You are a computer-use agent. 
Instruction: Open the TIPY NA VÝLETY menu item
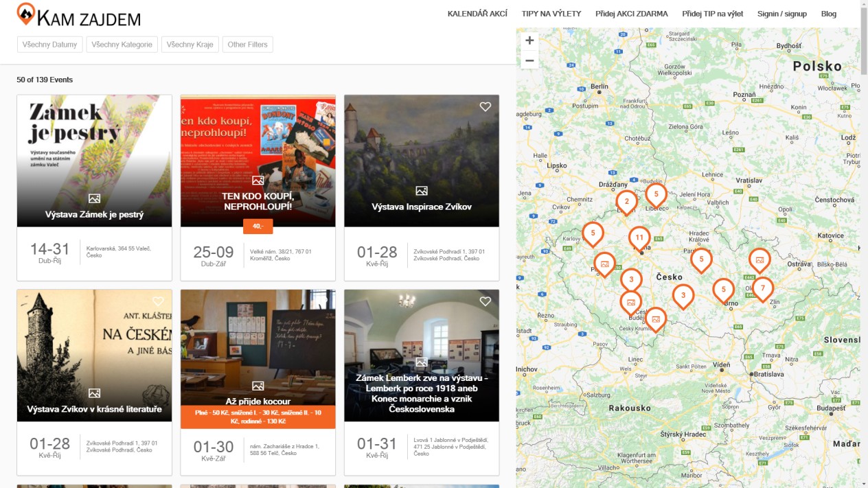tap(551, 14)
